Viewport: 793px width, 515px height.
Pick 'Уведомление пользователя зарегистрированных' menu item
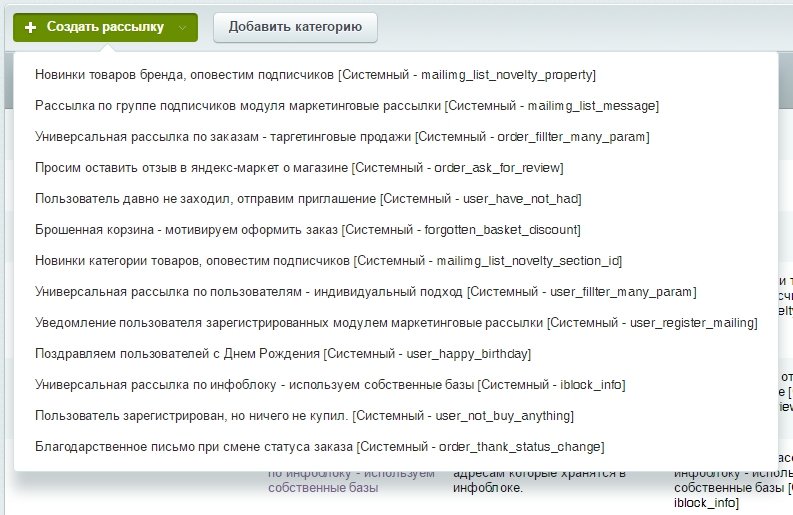[x=396, y=323]
